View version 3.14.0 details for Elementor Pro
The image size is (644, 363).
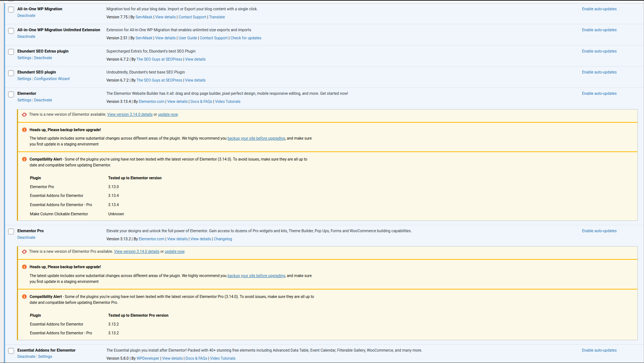pos(137,252)
